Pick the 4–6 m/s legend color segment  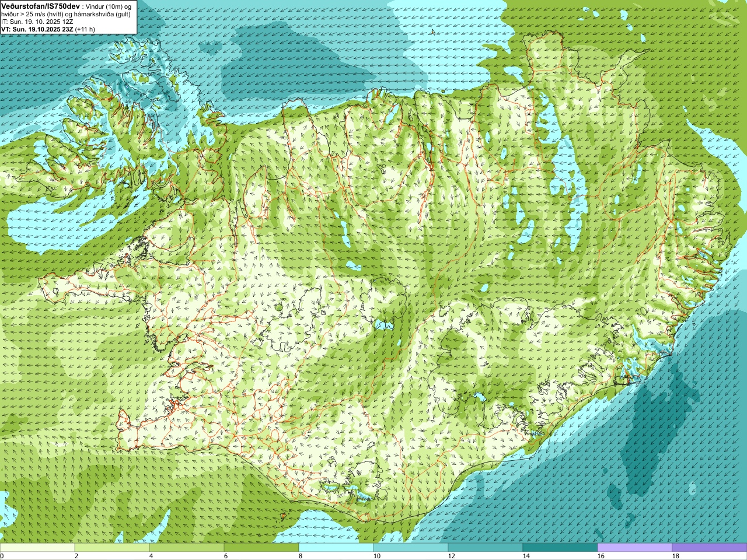pos(187,548)
